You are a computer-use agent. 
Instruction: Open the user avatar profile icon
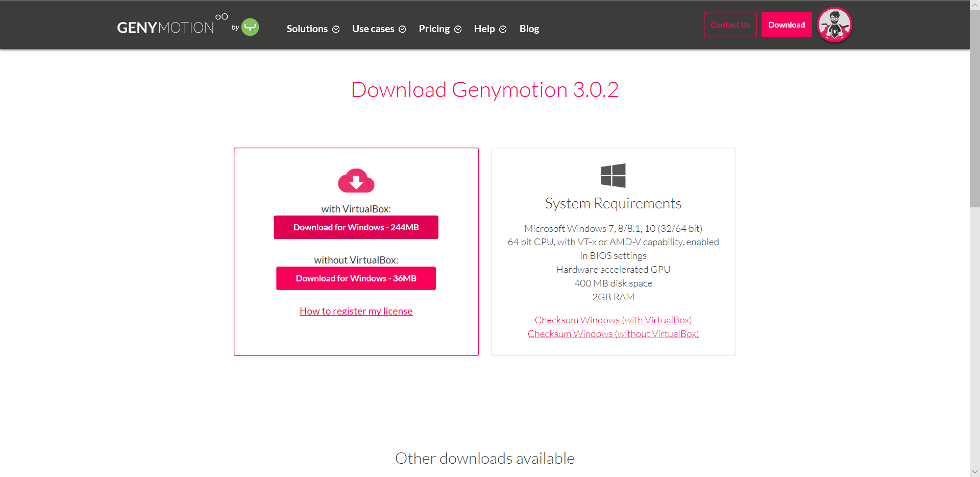pos(835,25)
